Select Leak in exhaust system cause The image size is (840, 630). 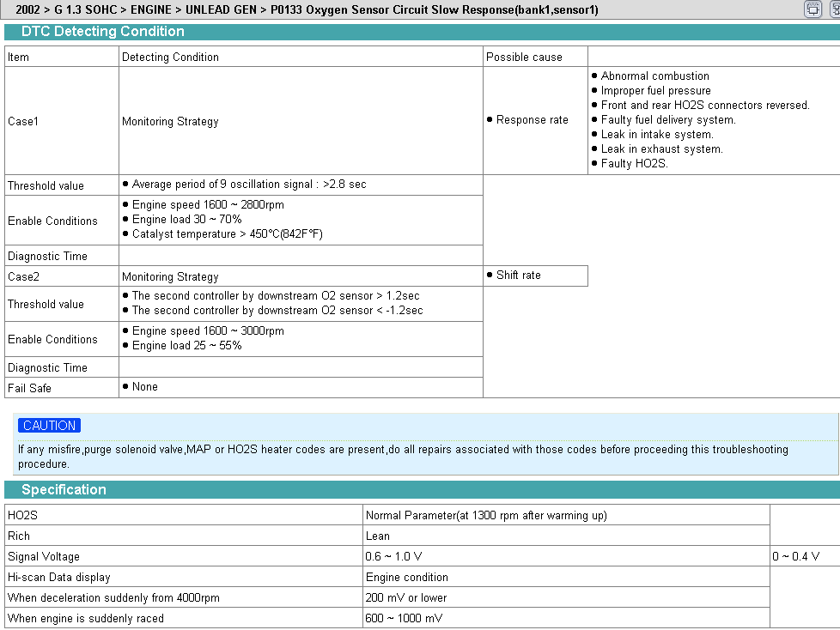661,148
